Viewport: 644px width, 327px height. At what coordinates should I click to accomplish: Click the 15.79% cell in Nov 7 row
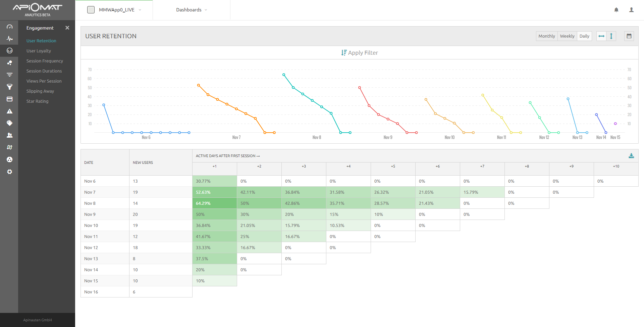click(x=482, y=192)
